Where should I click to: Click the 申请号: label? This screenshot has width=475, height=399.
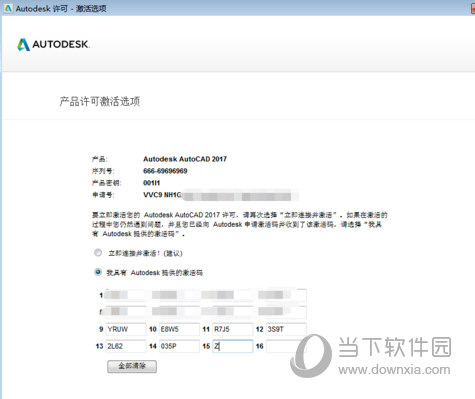tap(103, 195)
